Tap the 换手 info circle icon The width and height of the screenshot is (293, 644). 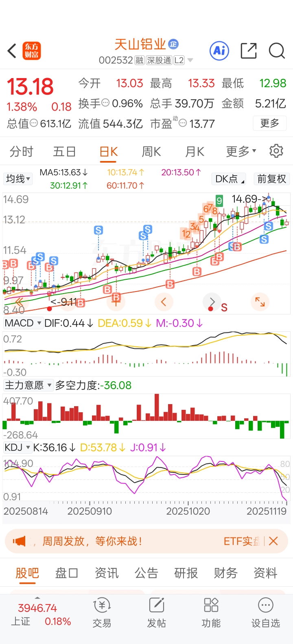point(105,103)
